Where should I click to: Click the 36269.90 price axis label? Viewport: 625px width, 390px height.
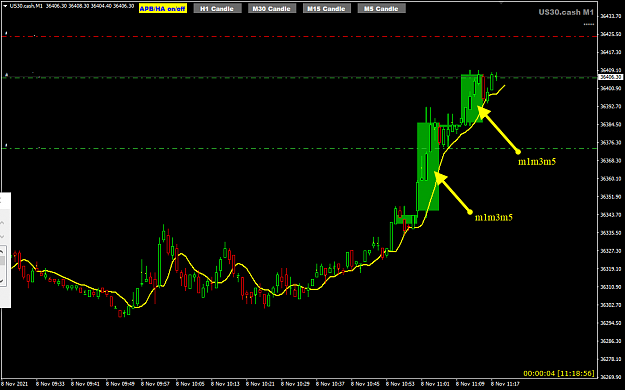pyautogui.click(x=610, y=377)
